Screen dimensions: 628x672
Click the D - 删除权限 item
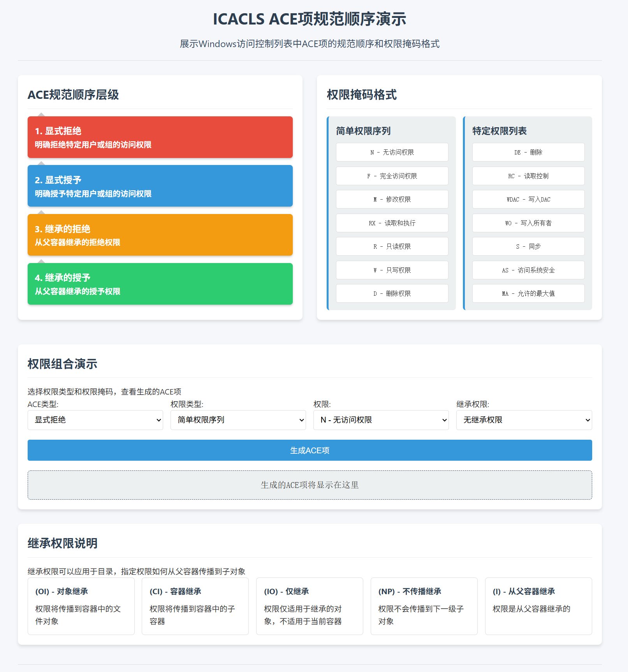tap(392, 293)
